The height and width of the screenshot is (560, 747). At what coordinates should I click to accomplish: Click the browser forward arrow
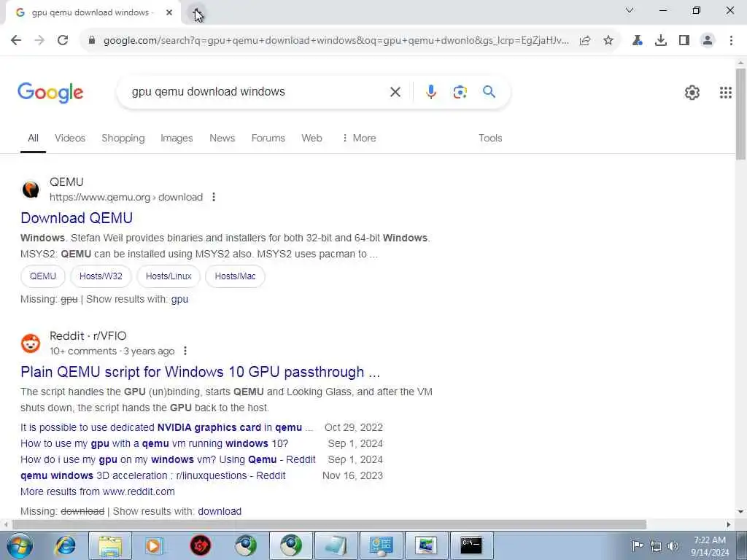[x=39, y=41]
